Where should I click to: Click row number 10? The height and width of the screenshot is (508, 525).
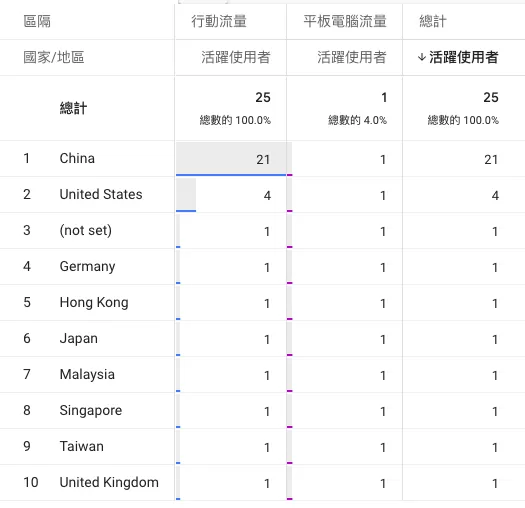31,483
